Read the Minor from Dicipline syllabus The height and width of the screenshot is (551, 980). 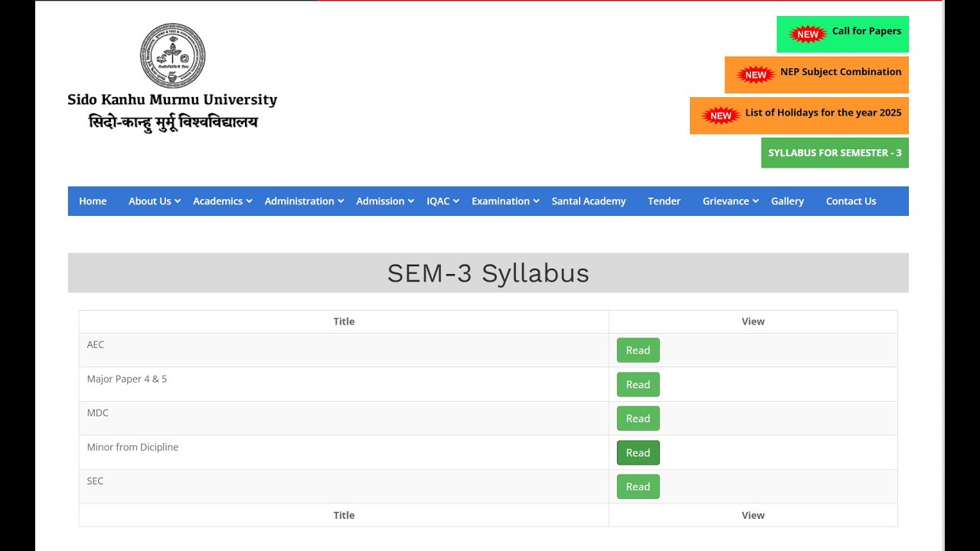(638, 453)
